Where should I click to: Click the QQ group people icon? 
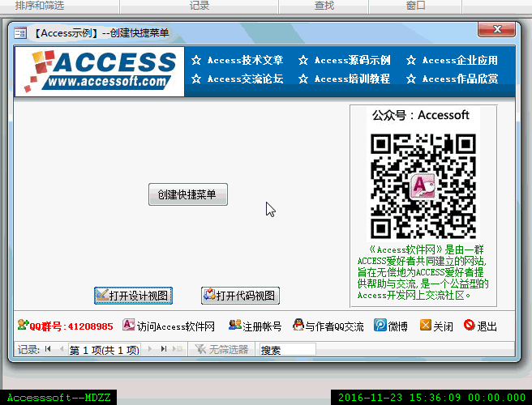pos(23,325)
